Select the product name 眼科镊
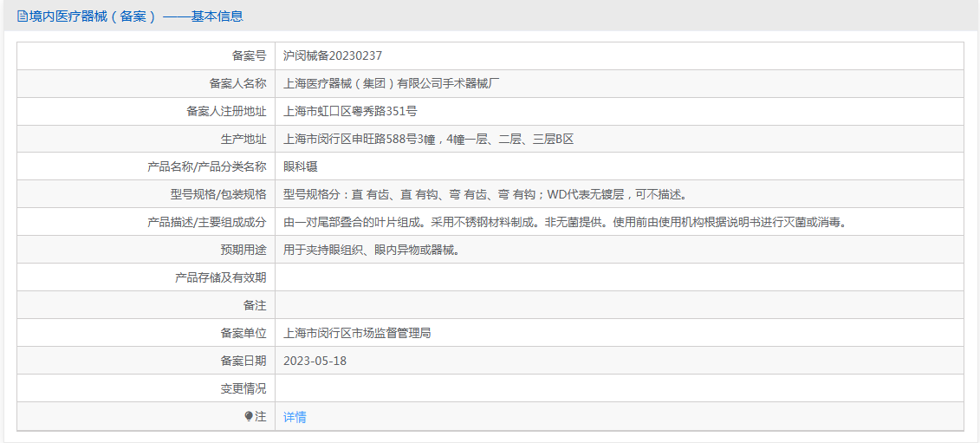The image size is (980, 443). 301,166
